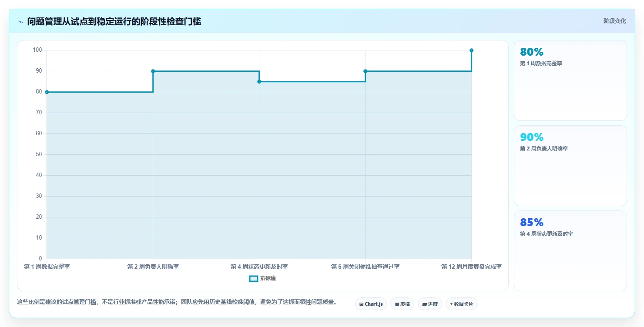Image resolution: width=644 pixels, height=327 pixels.
Task: Open the 80% 第 1 周数据完整率 card
Action: pyautogui.click(x=570, y=80)
